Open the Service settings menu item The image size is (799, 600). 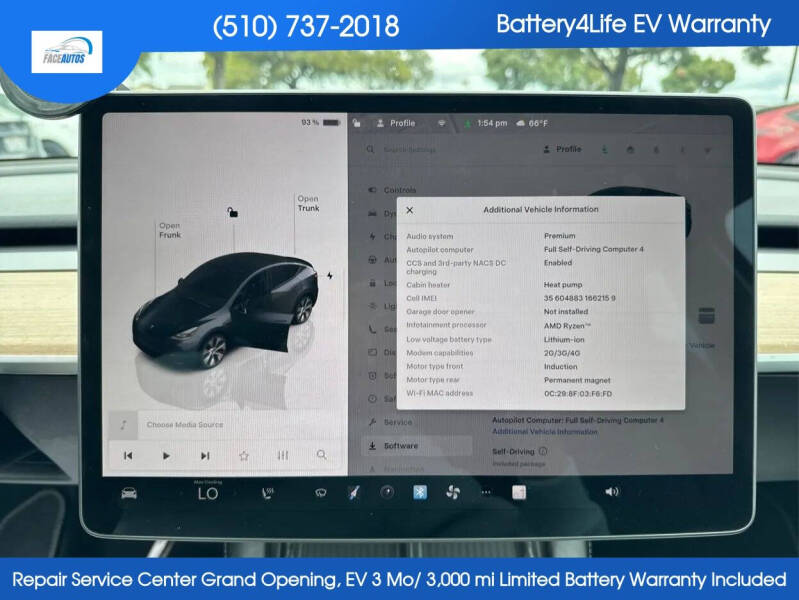click(x=397, y=423)
